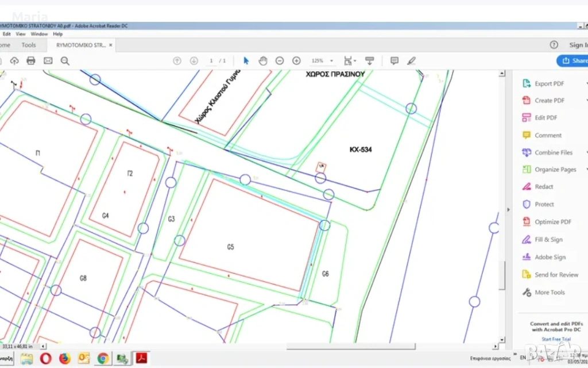The height and width of the screenshot is (368, 588).
Task: Select the Hand pan tool
Action: (263, 60)
